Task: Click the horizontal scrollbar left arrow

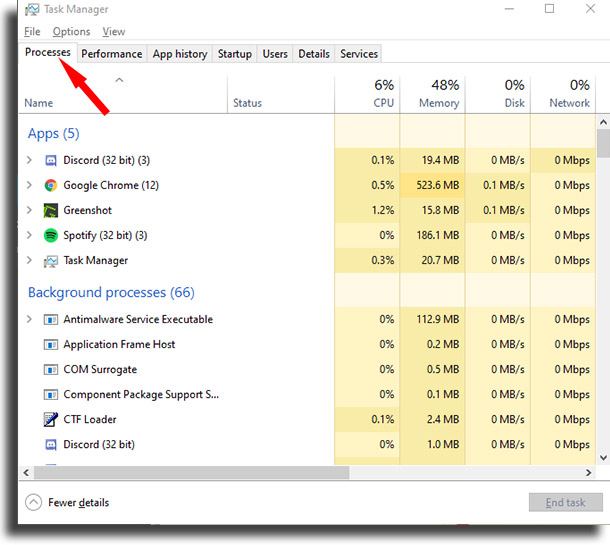Action: 26,473
